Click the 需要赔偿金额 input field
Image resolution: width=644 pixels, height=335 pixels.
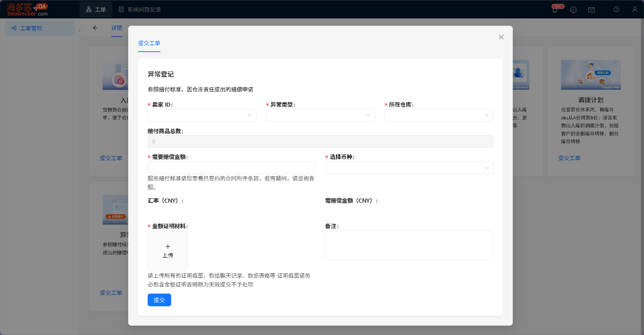pos(232,168)
